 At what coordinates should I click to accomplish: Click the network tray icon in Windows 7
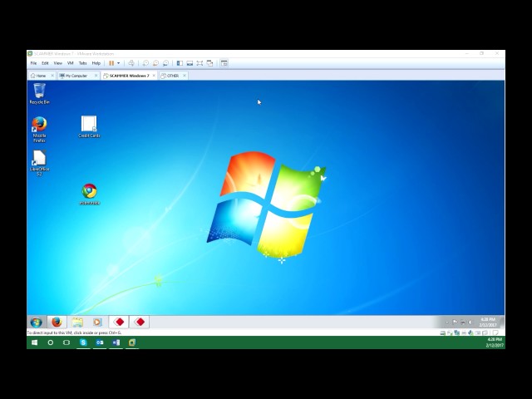point(463,322)
